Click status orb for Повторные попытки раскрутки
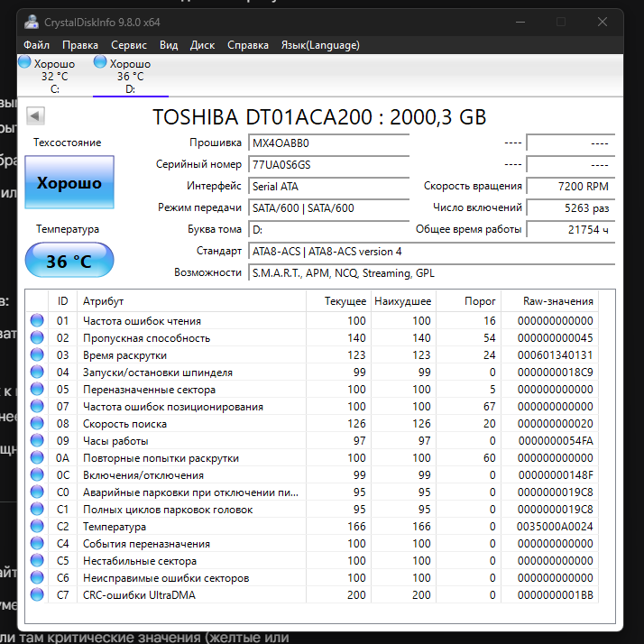 tap(37, 457)
